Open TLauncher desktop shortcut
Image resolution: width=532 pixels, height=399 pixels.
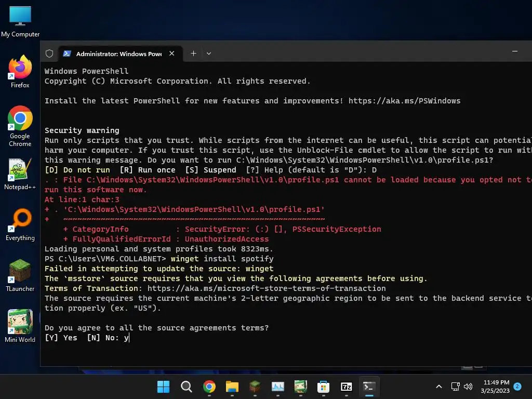point(20,275)
